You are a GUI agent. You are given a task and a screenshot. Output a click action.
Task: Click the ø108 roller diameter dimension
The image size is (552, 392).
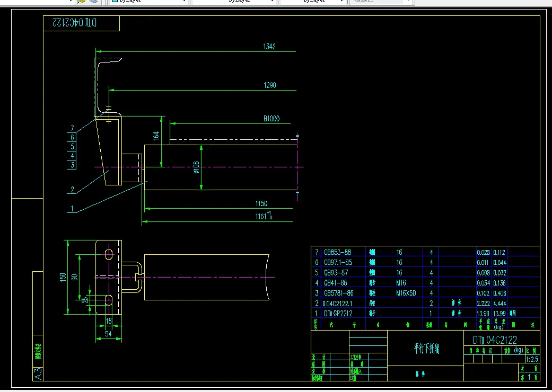196,167
